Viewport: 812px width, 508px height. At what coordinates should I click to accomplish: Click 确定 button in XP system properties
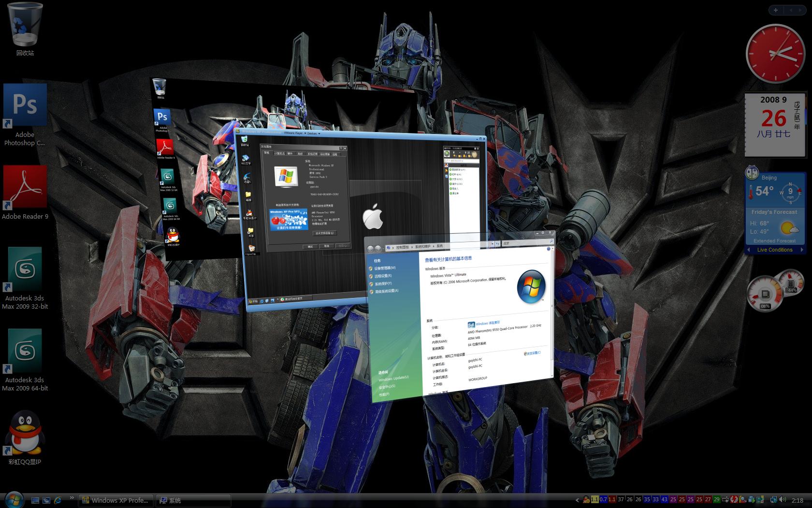310,246
